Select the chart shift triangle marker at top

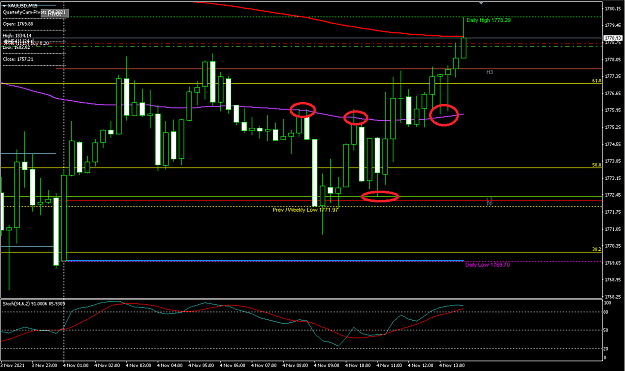481,3
